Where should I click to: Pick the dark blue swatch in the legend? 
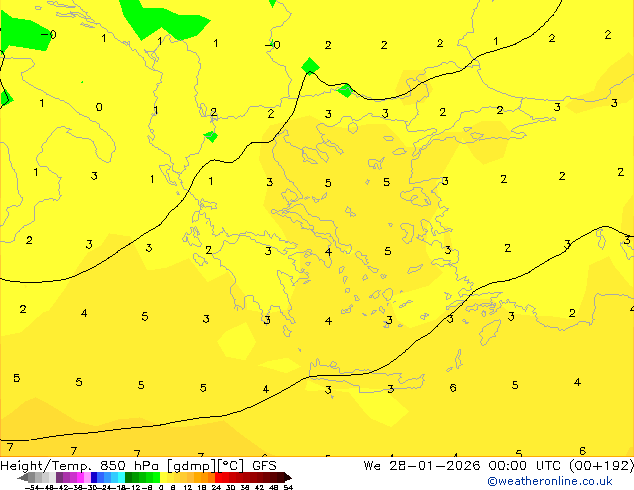click(x=94, y=477)
